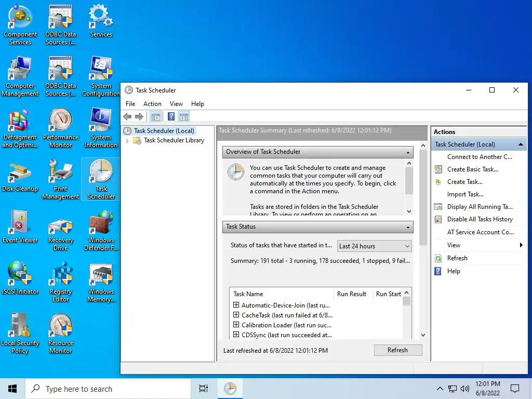The height and width of the screenshot is (399, 532).
Task: Collapse the Overview of Task Scheduler section
Action: (x=408, y=152)
